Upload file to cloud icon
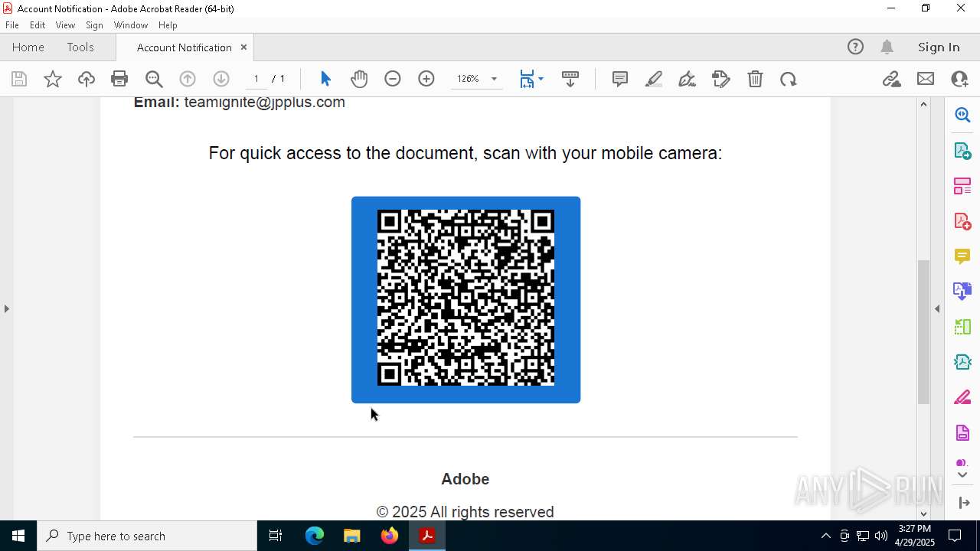The width and height of the screenshot is (980, 551). pos(87,79)
